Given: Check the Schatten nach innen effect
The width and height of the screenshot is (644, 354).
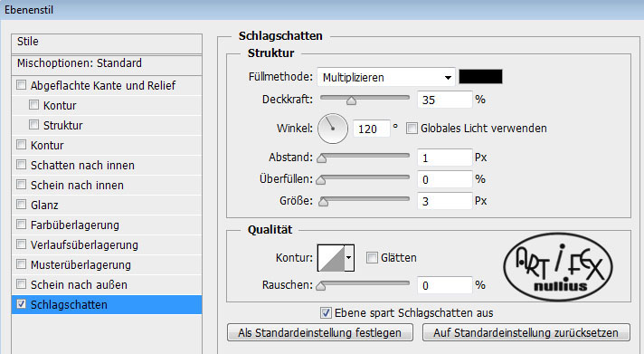Looking at the screenshot, I should click(21, 165).
